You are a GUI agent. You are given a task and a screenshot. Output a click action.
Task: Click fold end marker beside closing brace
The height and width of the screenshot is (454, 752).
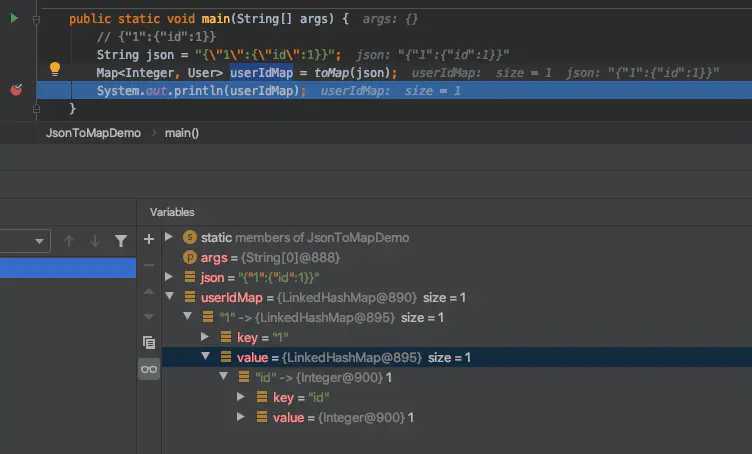pos(36,109)
